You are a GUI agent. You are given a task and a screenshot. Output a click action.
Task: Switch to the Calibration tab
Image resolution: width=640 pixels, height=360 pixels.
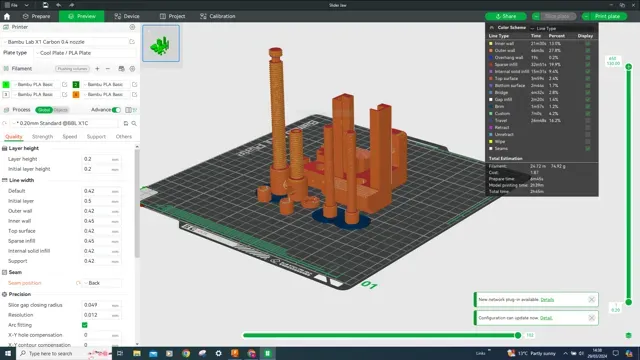point(218,16)
